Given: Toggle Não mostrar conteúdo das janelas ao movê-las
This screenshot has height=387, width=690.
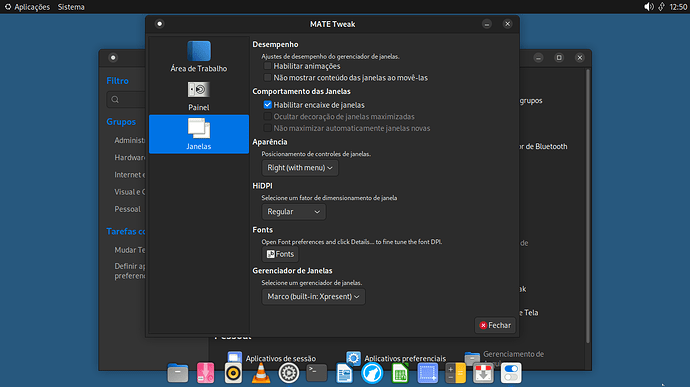Looking at the screenshot, I should pyautogui.click(x=267, y=77).
